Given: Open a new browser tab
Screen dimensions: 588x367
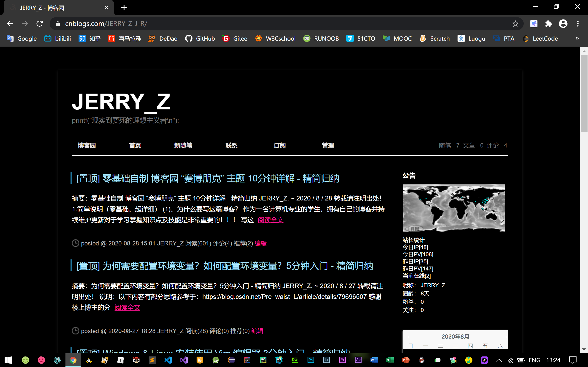Looking at the screenshot, I should pyautogui.click(x=124, y=8).
